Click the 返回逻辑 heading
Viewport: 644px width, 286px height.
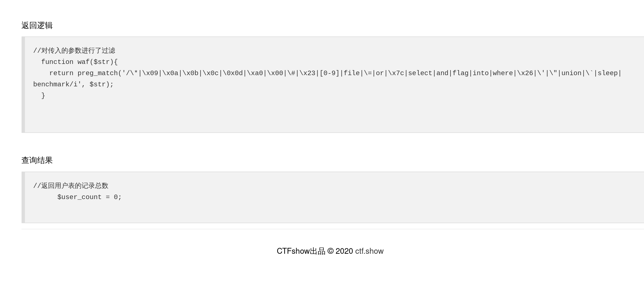point(37,26)
